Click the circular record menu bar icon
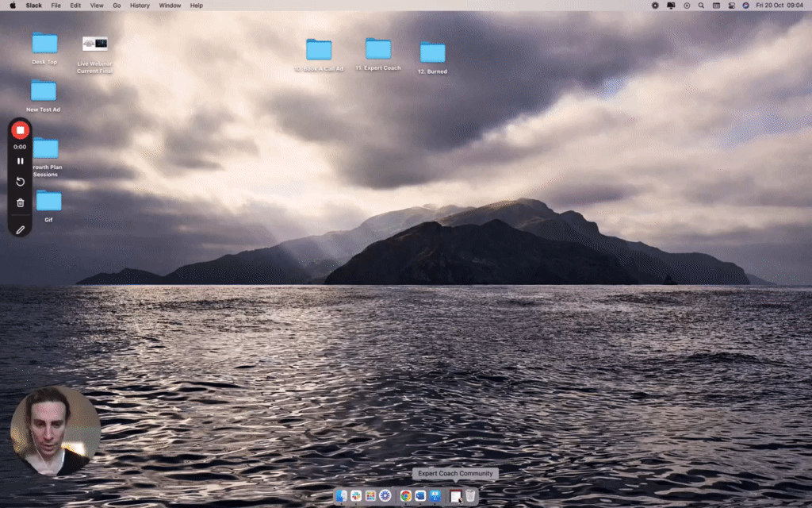 point(687,6)
